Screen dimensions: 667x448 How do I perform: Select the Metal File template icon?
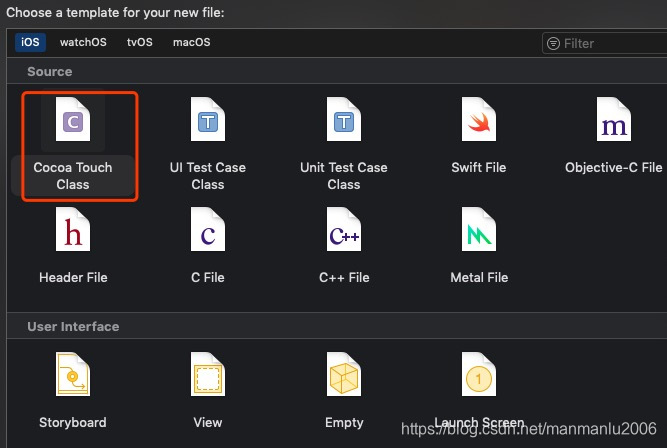click(479, 229)
